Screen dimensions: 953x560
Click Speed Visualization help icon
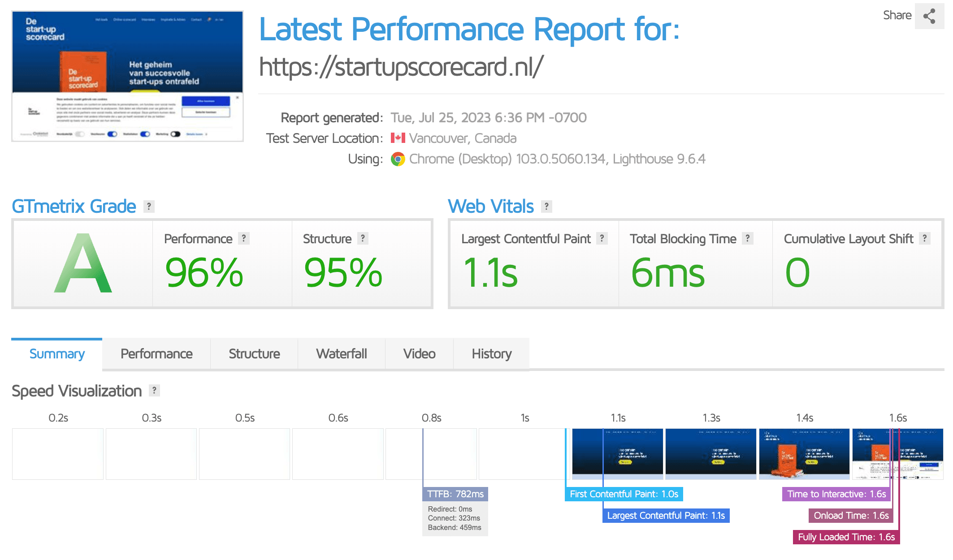(154, 390)
